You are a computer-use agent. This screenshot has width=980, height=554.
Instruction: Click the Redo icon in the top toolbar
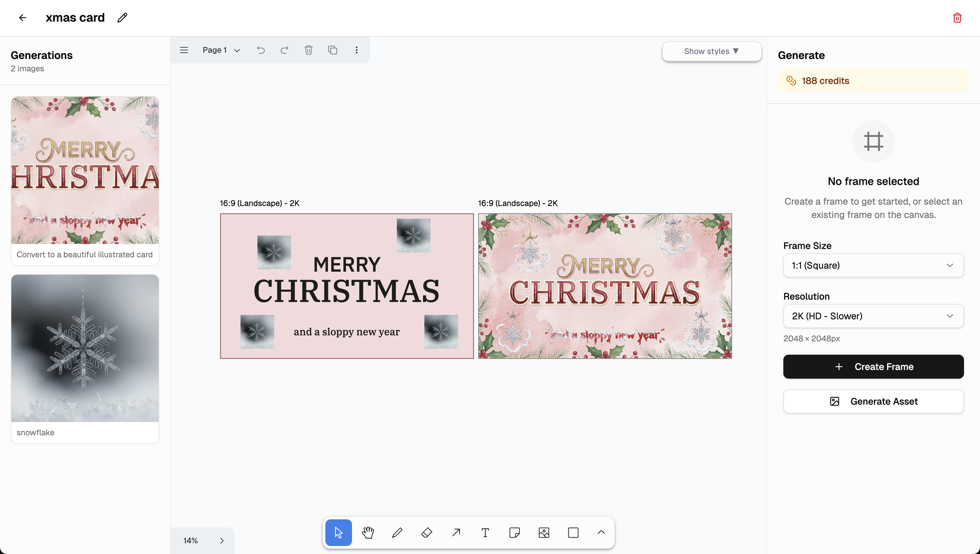[x=285, y=50]
